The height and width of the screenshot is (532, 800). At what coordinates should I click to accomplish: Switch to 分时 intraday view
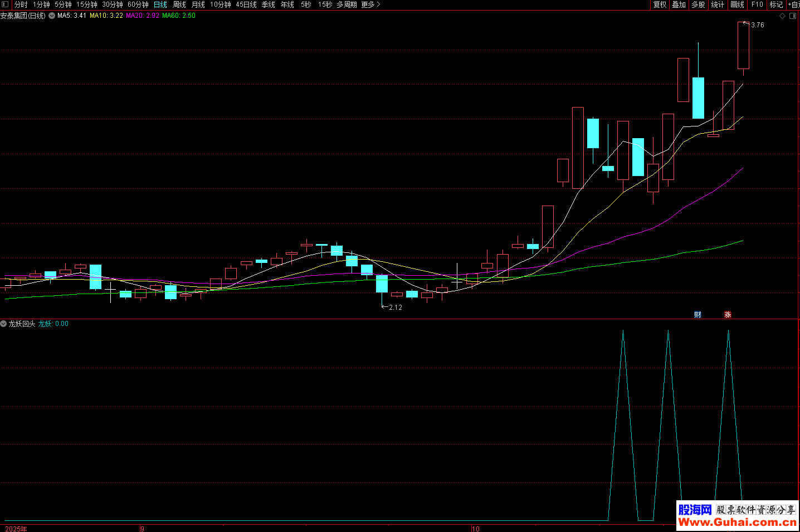tap(21, 4)
